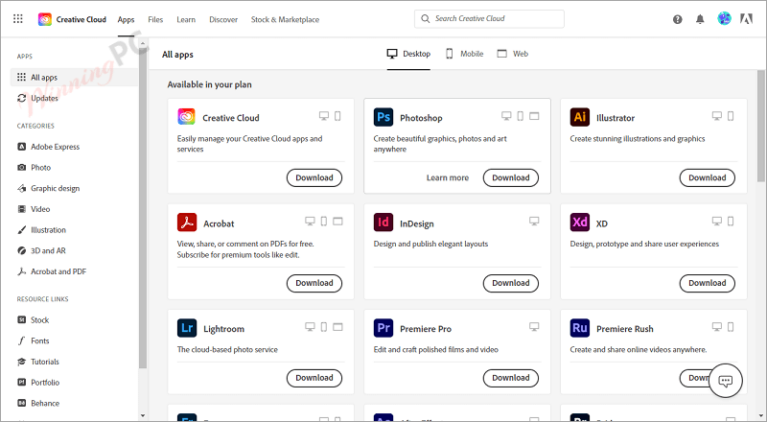Download Illustrator
This screenshot has height=422, width=767.
click(707, 178)
